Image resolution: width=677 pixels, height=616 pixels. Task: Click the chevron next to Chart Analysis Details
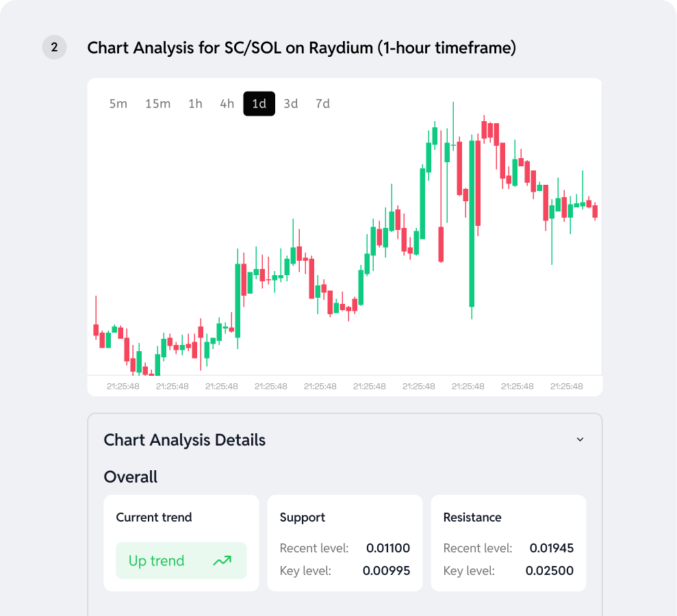point(580,439)
